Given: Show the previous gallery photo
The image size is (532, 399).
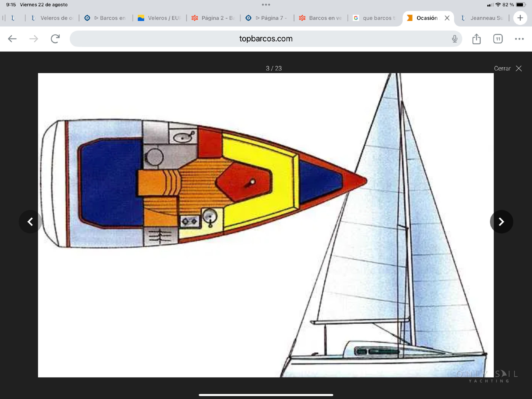Looking at the screenshot, I should (30, 222).
